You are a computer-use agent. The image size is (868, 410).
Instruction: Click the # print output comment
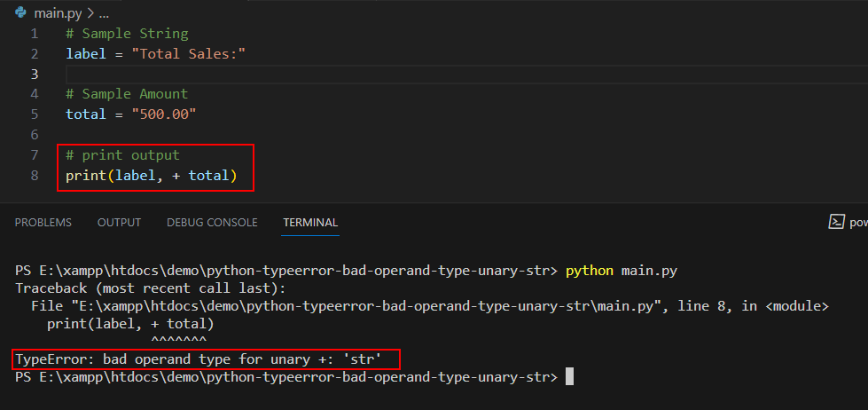point(123,155)
